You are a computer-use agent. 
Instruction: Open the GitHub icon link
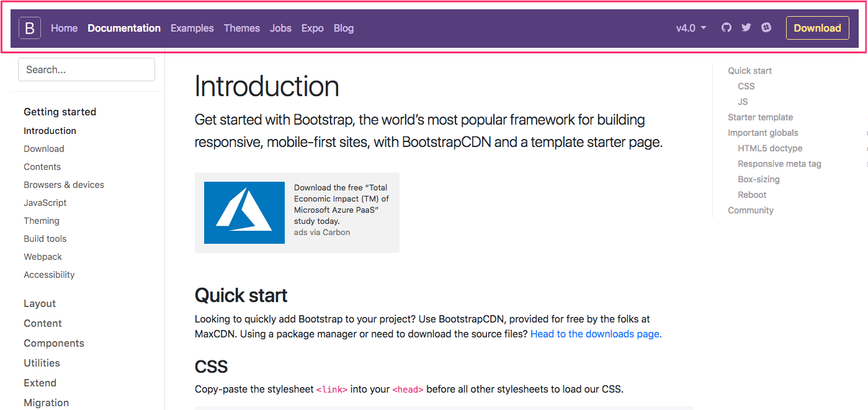pyautogui.click(x=727, y=28)
